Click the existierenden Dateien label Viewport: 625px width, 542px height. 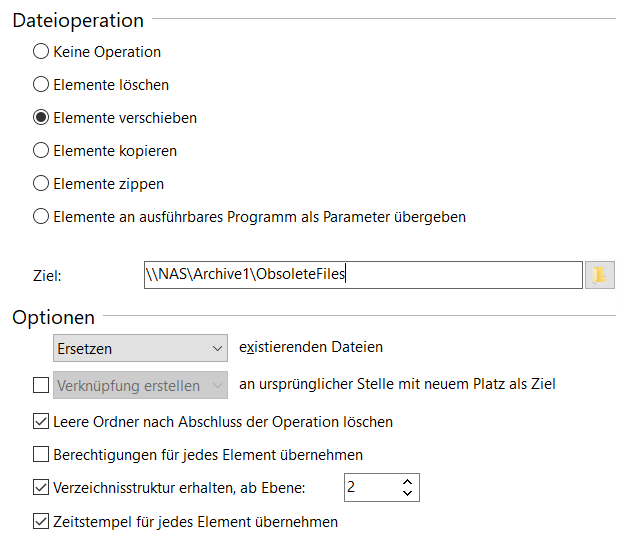coord(311,347)
